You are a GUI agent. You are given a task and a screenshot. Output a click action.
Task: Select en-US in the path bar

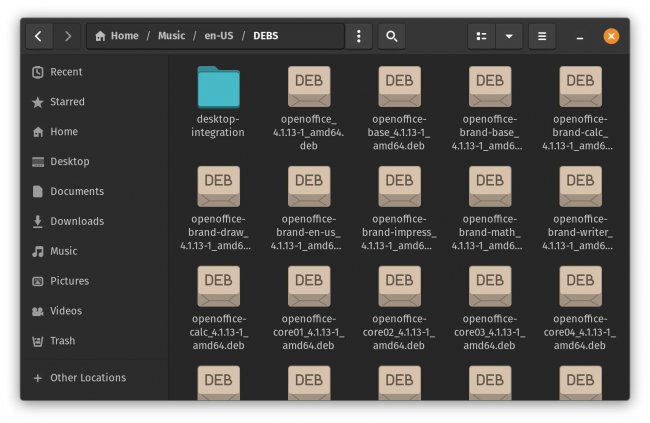pos(218,36)
